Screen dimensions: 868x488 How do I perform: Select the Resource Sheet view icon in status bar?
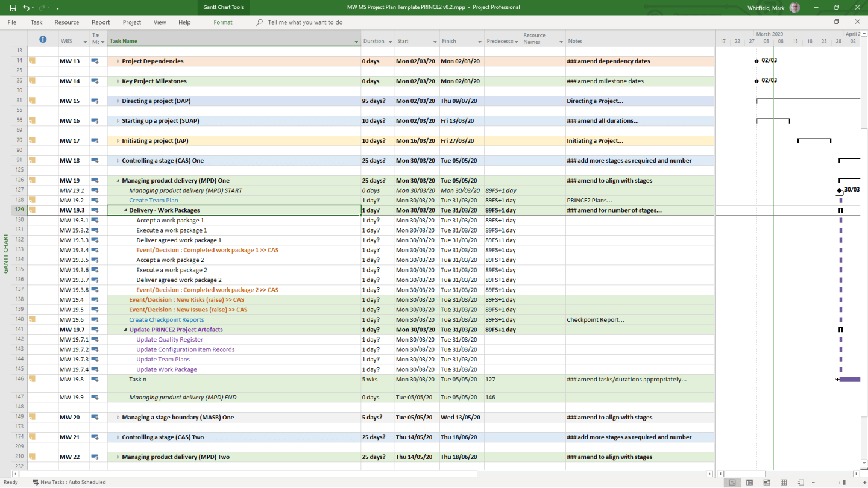[x=782, y=482]
